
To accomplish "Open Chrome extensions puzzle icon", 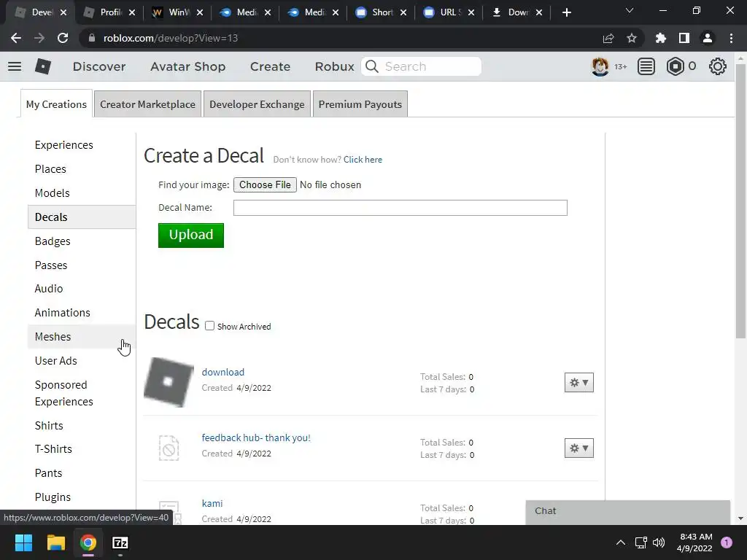I will point(661,38).
